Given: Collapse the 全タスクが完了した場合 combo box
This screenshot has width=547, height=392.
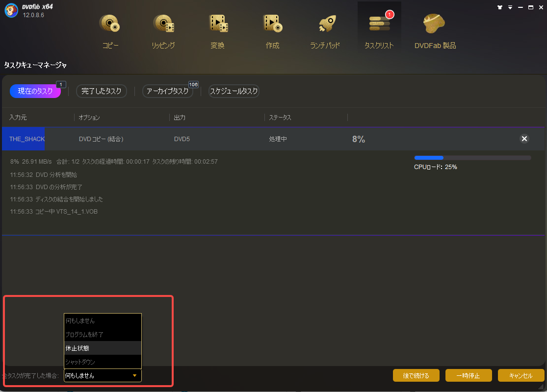Looking at the screenshot, I should click(103, 376).
